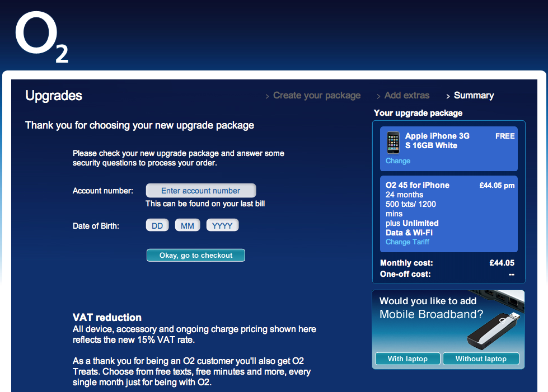Focus the Enter account number field
548x392 pixels.
coord(201,191)
